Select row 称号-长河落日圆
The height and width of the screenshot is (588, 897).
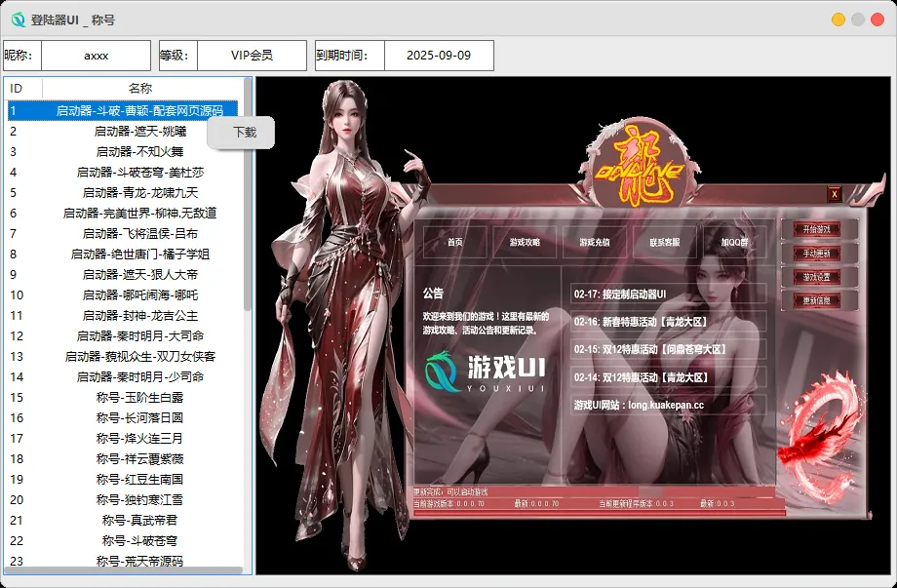[123, 418]
